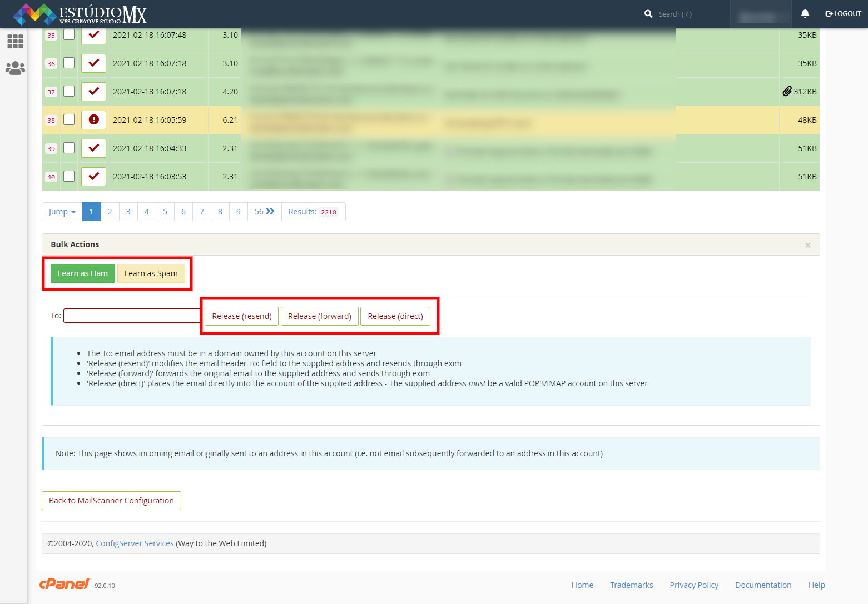Click the search magnifier icon
Screen dimensions: 868x604
[x=648, y=14]
